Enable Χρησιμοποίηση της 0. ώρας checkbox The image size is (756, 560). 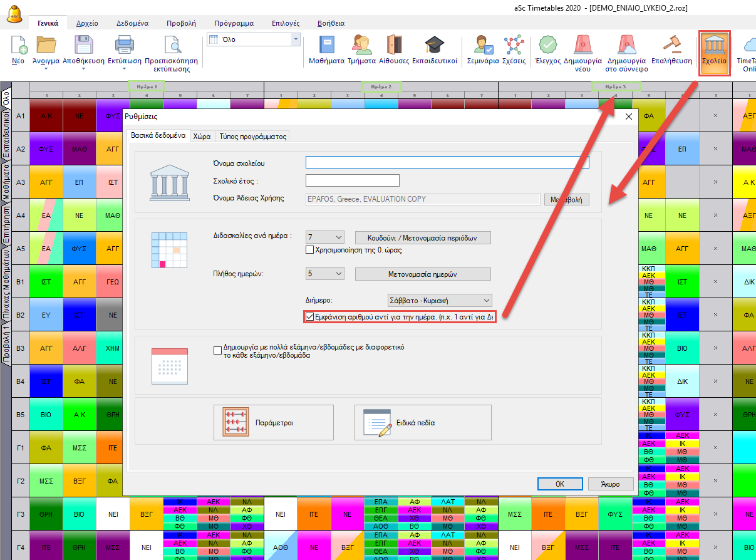pyautogui.click(x=309, y=250)
